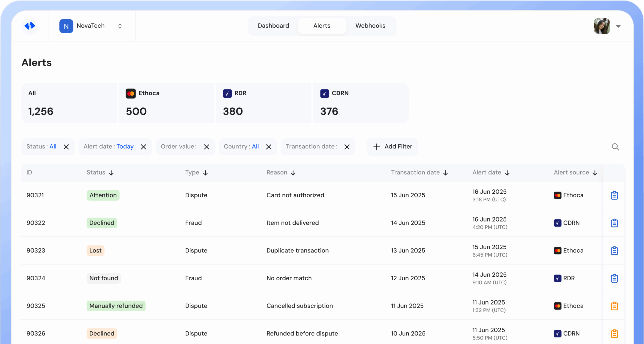The height and width of the screenshot is (344, 644).
Task: Click the '12 Jun 2025' transaction date
Action: point(408,278)
